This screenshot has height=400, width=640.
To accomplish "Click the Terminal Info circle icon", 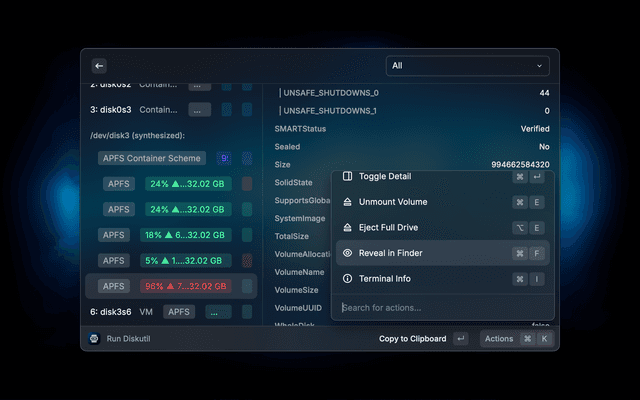I will 347,279.
